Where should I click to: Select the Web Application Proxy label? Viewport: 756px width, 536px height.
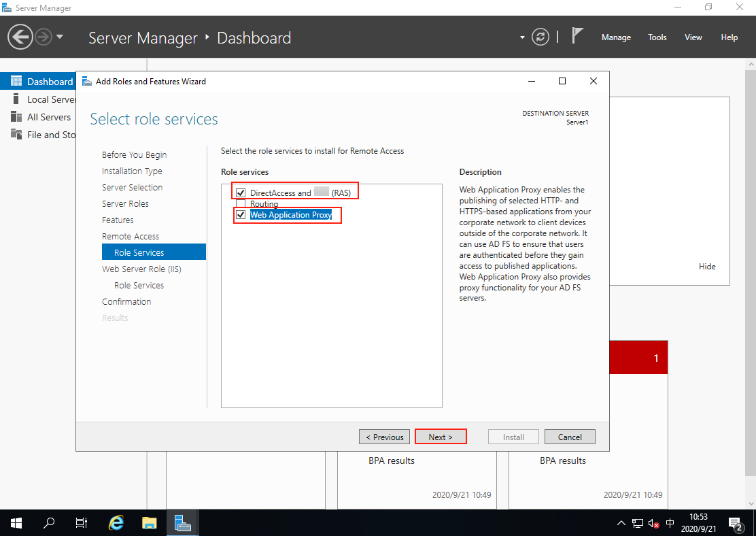pyautogui.click(x=291, y=215)
